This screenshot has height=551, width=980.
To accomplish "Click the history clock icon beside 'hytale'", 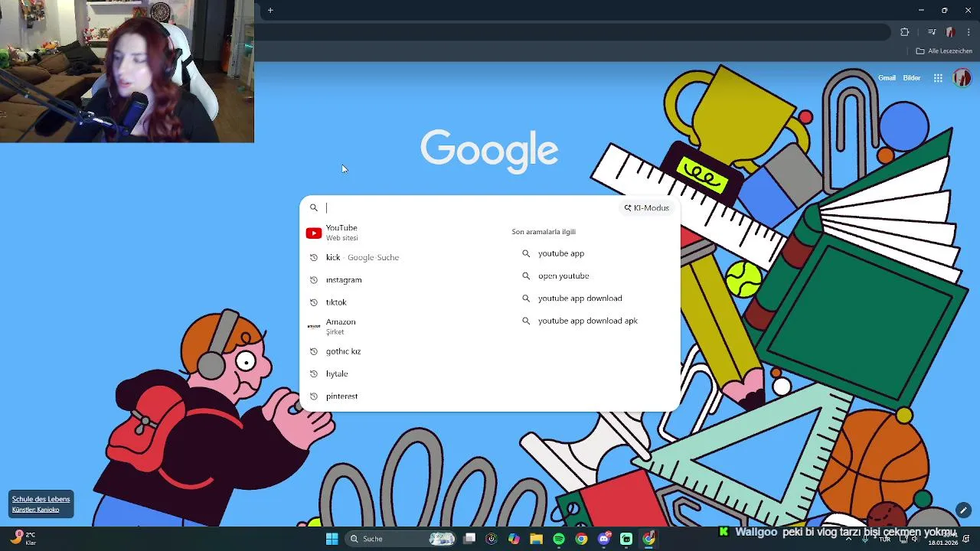I will (313, 373).
